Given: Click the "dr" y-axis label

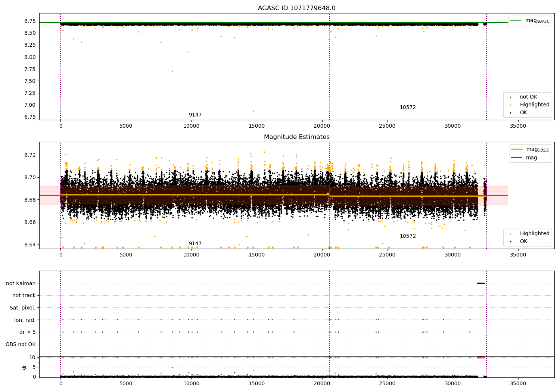Looking at the screenshot, I should click(x=24, y=367).
